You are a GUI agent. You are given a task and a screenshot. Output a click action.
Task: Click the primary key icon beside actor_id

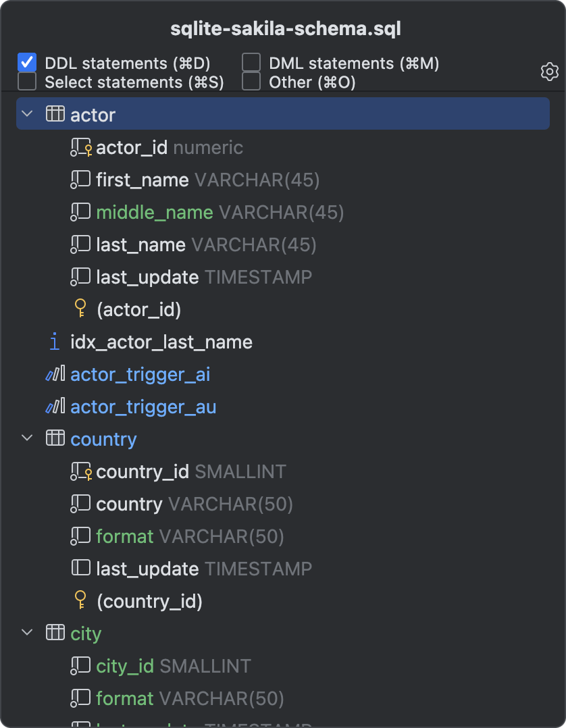point(80,147)
